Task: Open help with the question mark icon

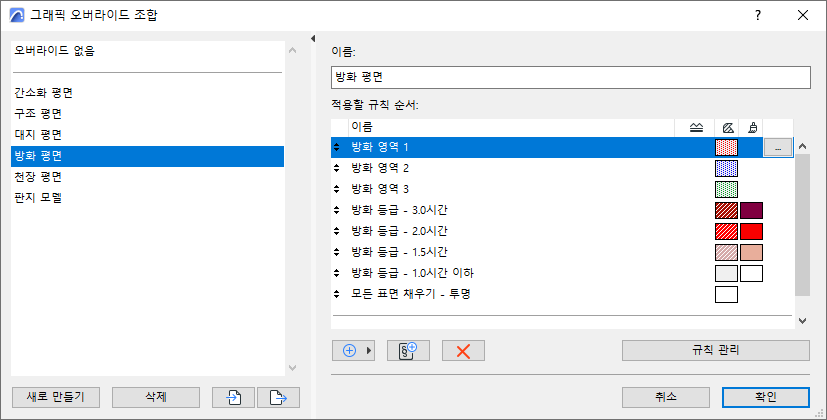Action: 758,15
